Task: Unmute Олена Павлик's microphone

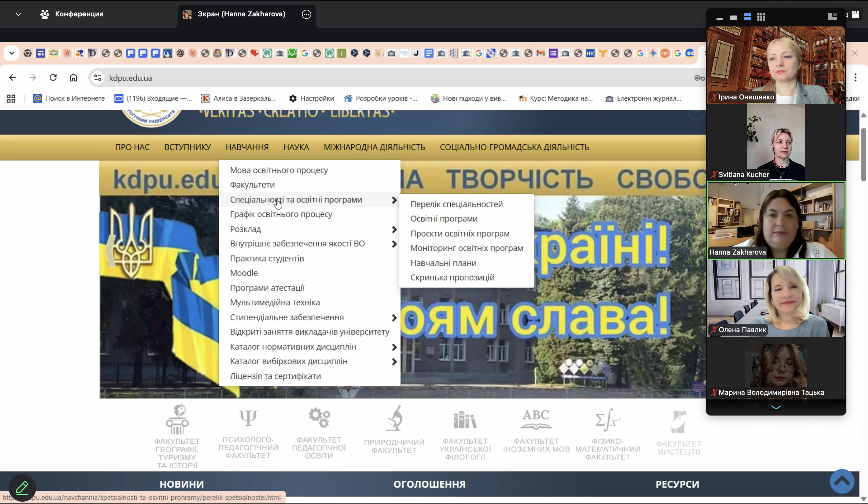Action: (x=714, y=330)
